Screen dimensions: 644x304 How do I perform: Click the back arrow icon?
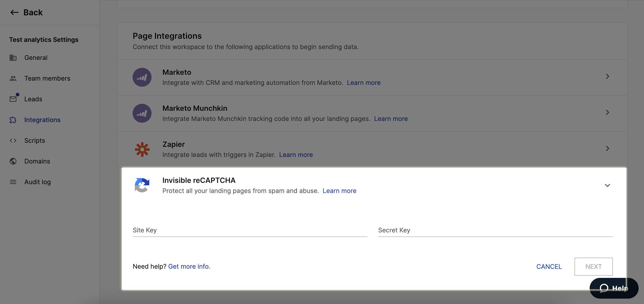[x=14, y=12]
